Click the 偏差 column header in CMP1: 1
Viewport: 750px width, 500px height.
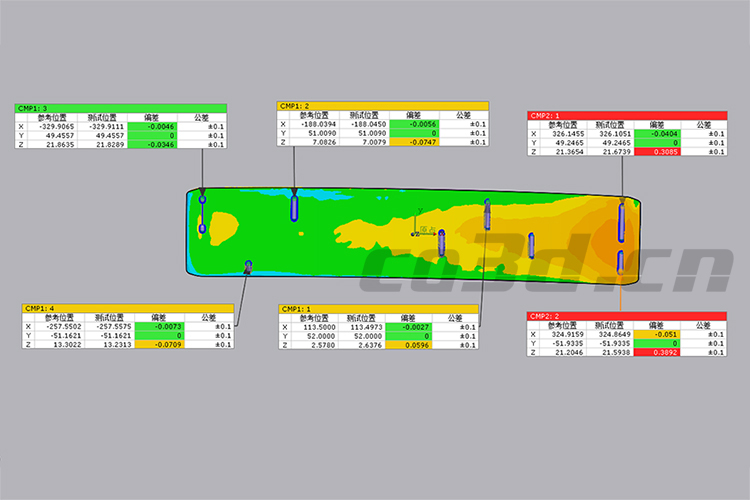point(415,317)
